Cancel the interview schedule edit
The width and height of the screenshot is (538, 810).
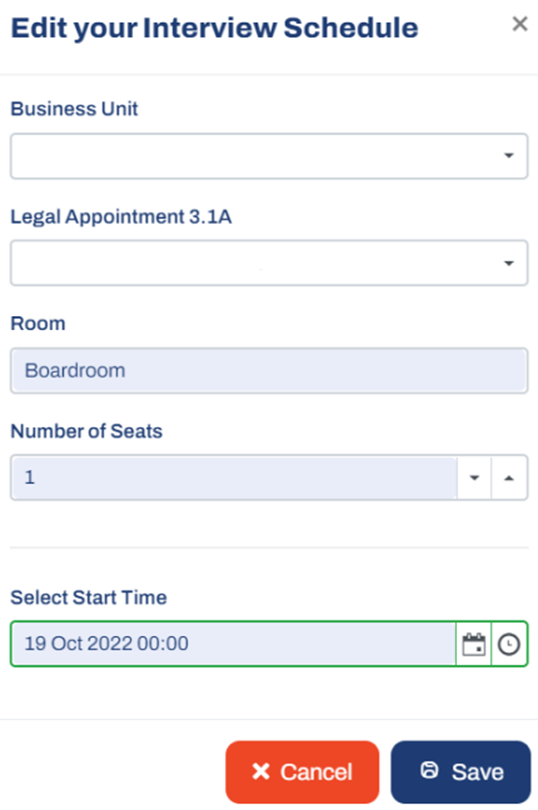point(302,772)
